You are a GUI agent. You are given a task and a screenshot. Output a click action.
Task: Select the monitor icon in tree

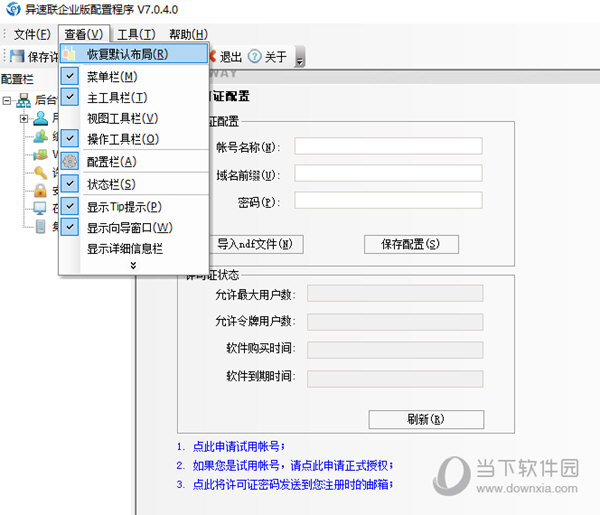click(40, 208)
